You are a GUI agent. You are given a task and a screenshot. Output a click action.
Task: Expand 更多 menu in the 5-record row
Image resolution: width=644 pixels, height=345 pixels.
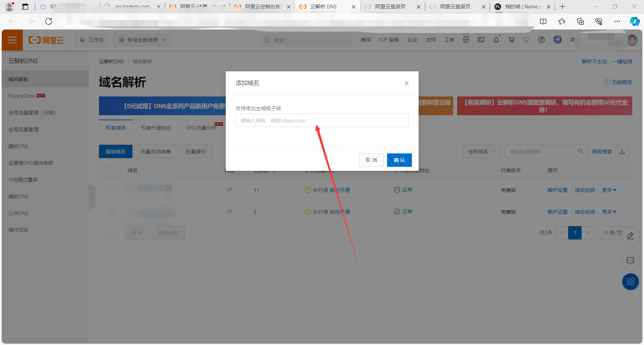click(609, 212)
